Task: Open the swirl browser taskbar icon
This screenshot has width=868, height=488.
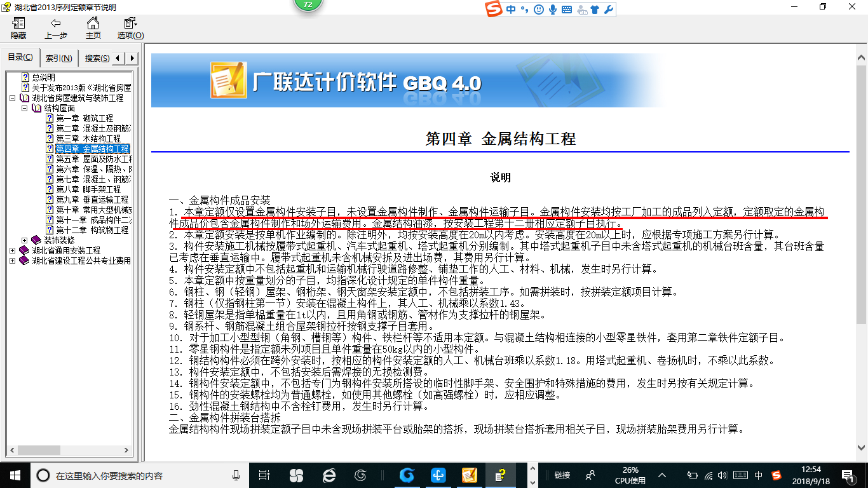Action: coord(361,475)
